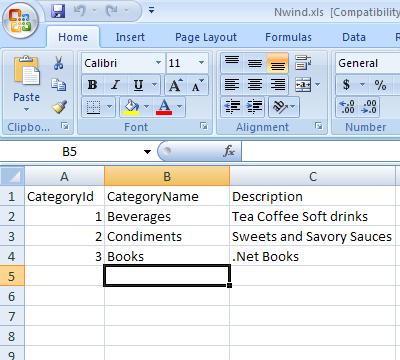400x360 pixels.
Task: Open underline style dropdown arrow
Action: (x=154, y=85)
